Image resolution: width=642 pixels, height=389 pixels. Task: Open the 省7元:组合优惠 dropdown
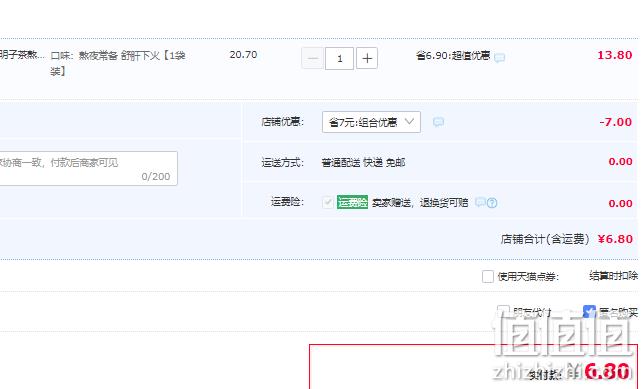click(371, 122)
